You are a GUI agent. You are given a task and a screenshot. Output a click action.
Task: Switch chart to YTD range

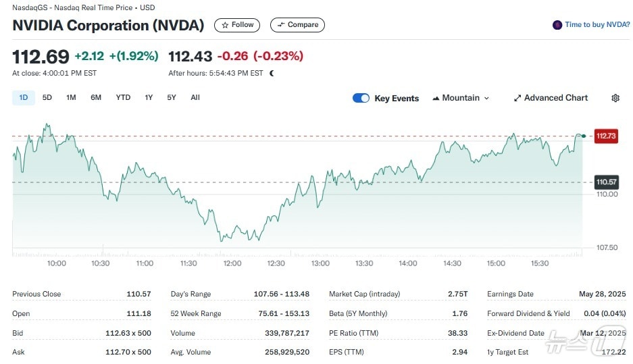(123, 97)
